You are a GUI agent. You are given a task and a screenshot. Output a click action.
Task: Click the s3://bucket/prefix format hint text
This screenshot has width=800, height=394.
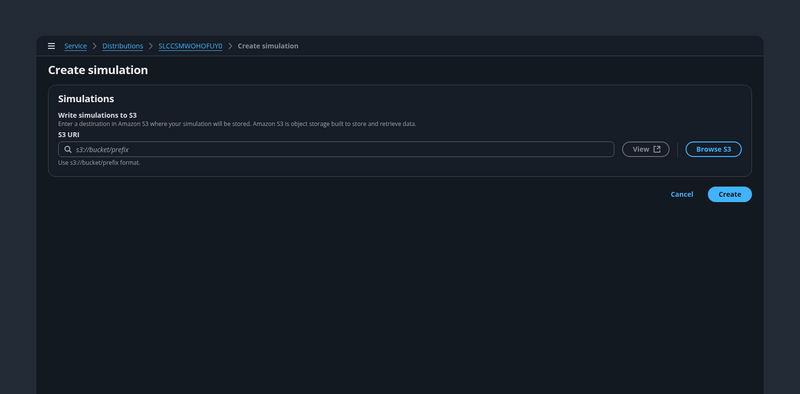(99, 163)
